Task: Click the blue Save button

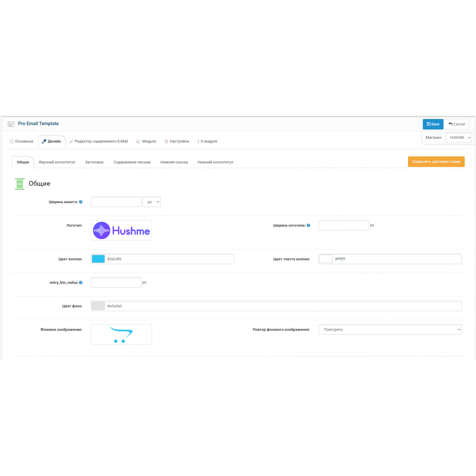Action: click(x=433, y=124)
